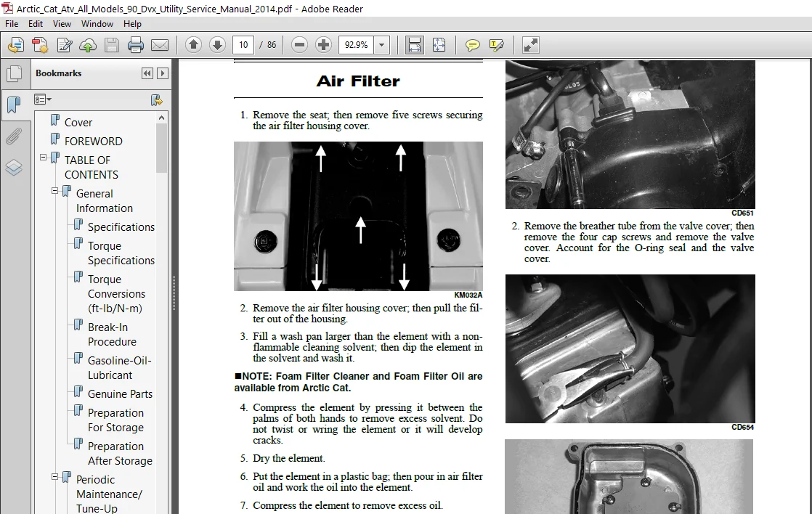The image size is (812, 514).
Task: Click the Send by email envelope icon
Action: [160, 45]
